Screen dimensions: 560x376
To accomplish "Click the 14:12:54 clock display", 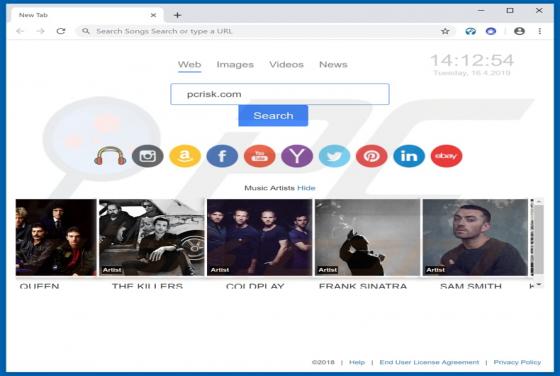I will coord(472,60).
